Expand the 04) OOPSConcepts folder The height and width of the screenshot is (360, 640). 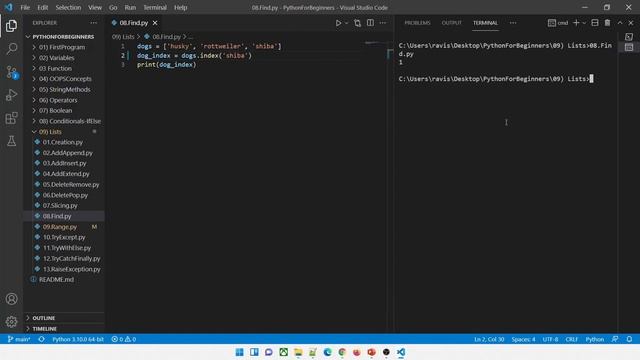[64, 79]
